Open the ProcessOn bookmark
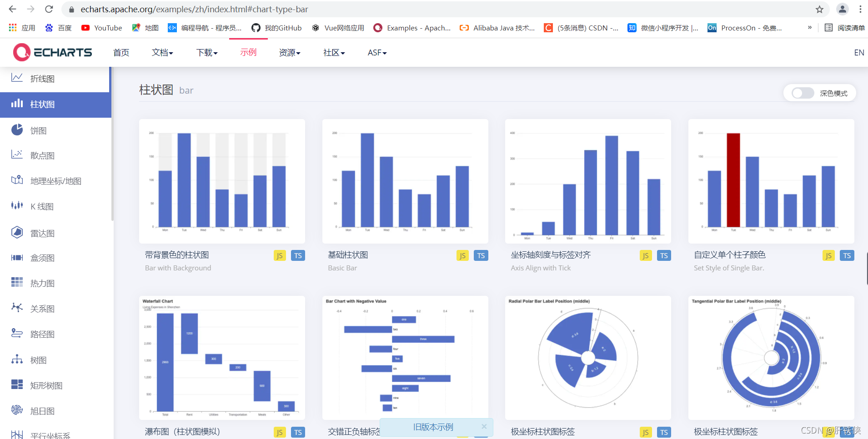Viewport: 868px width, 439px height. [745, 28]
